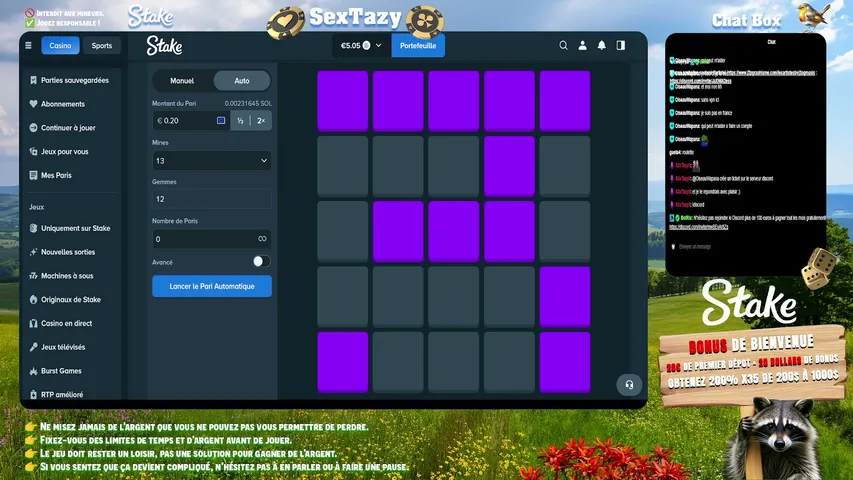Switch to Manuel betting mode

(x=182, y=81)
